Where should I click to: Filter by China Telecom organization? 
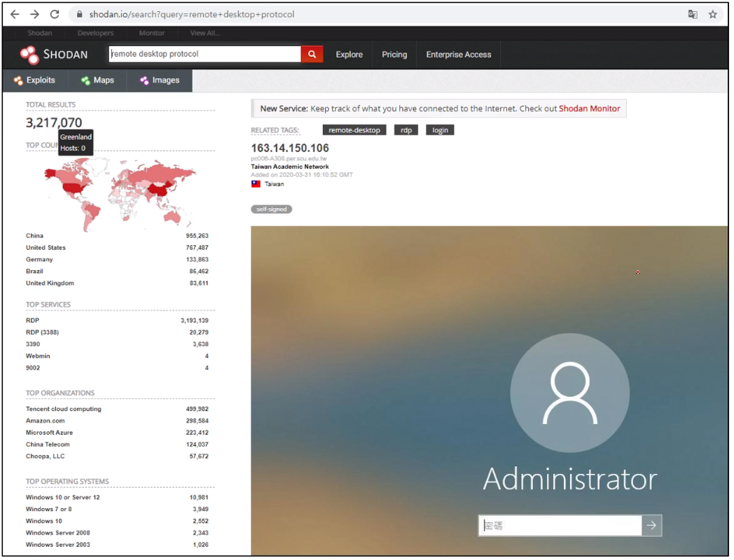pos(48,444)
